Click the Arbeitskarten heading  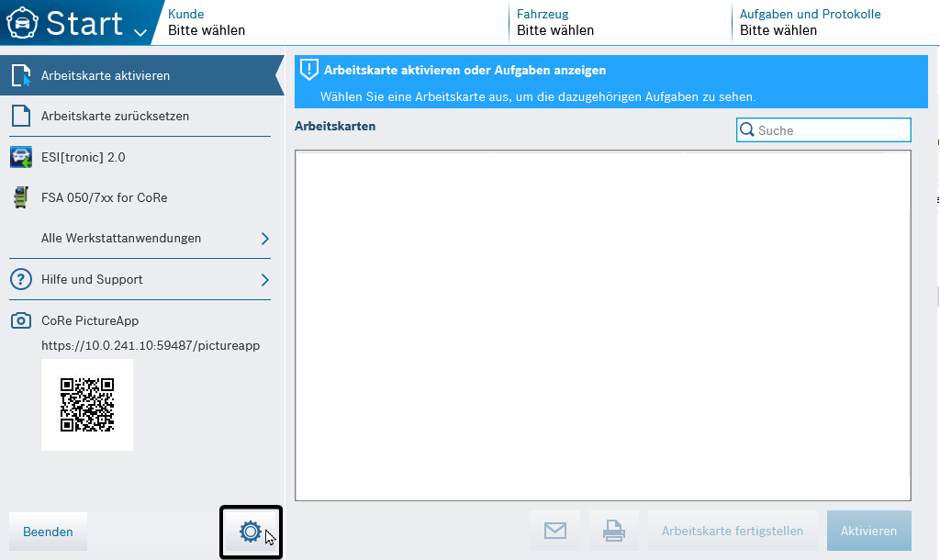pyautogui.click(x=335, y=126)
